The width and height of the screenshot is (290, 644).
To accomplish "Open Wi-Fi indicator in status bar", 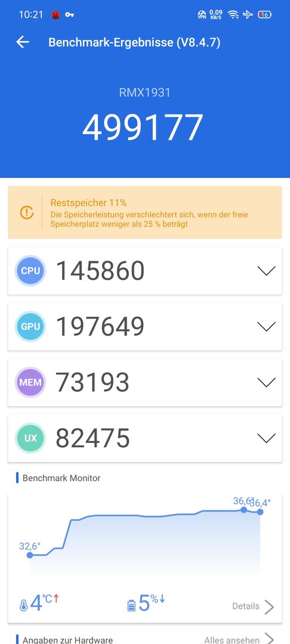I will pyautogui.click(x=233, y=15).
